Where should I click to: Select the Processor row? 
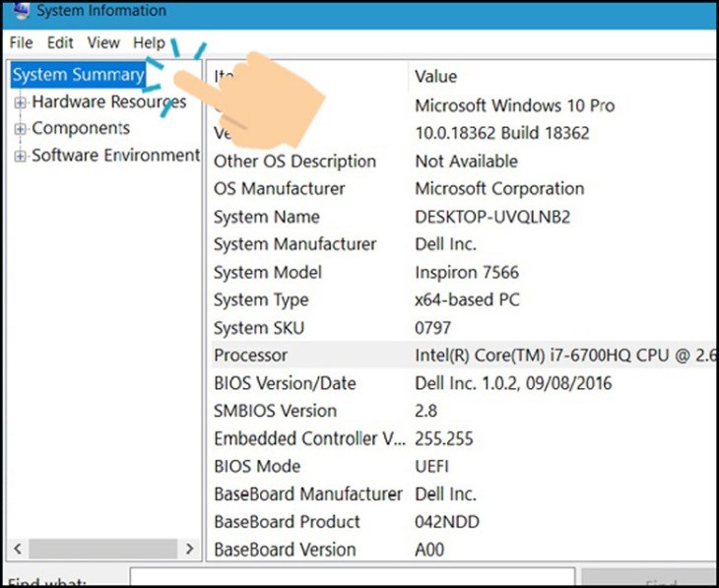click(463, 355)
